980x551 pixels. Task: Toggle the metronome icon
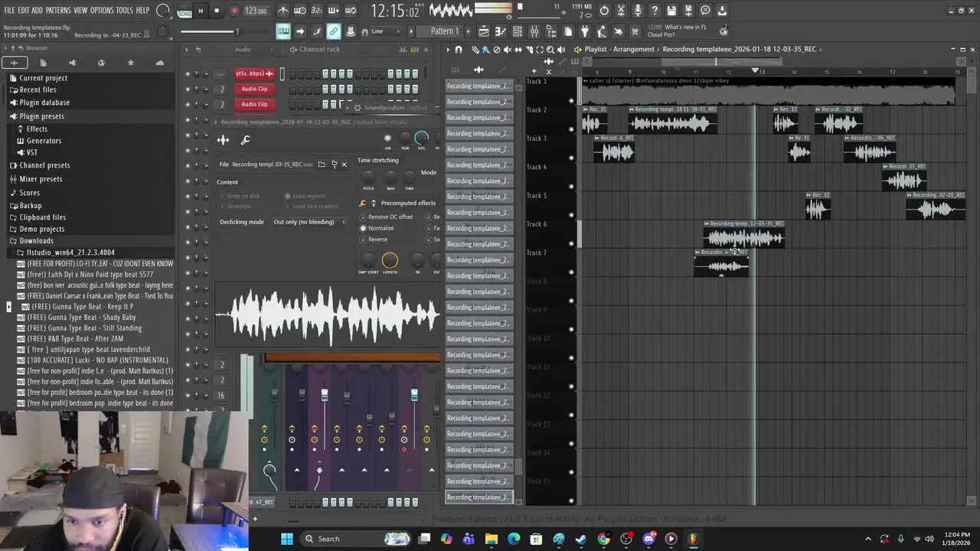283,11
